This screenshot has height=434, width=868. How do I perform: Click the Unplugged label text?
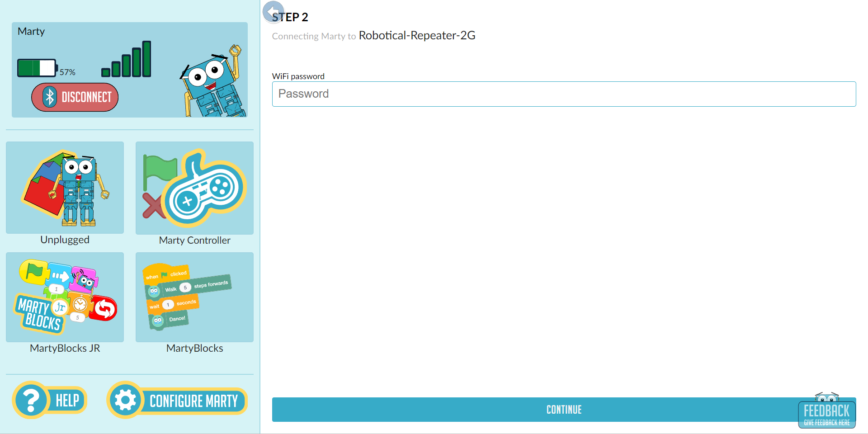click(x=65, y=240)
